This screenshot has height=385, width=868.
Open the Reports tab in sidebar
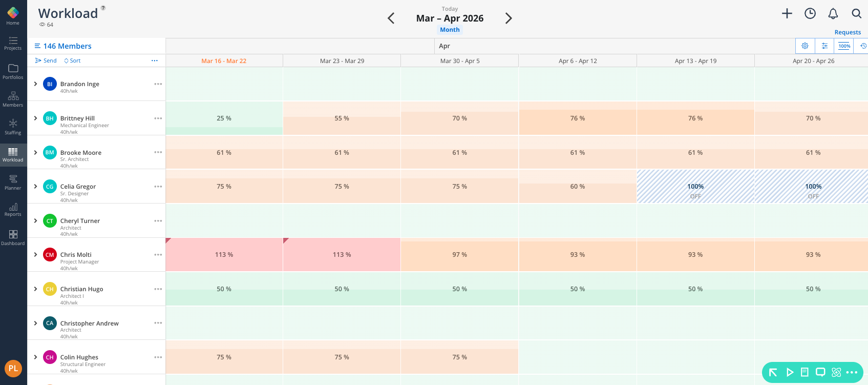point(13,209)
